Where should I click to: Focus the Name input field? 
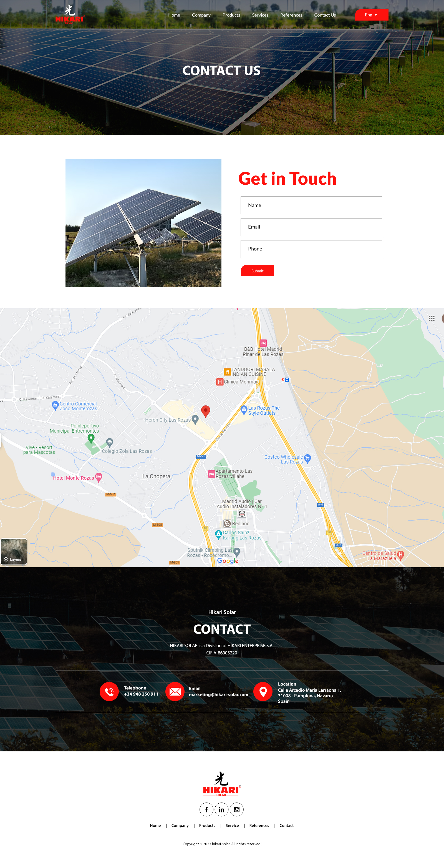pyautogui.click(x=311, y=205)
